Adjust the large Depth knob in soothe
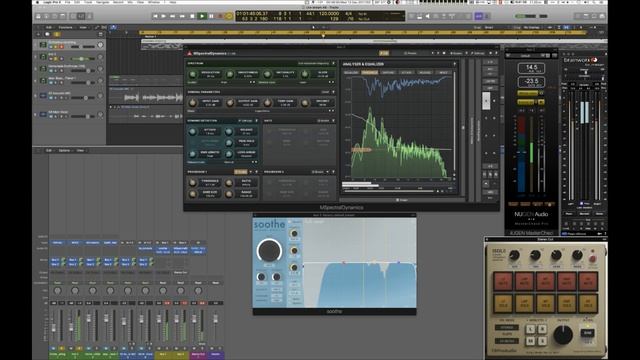 tap(269, 250)
